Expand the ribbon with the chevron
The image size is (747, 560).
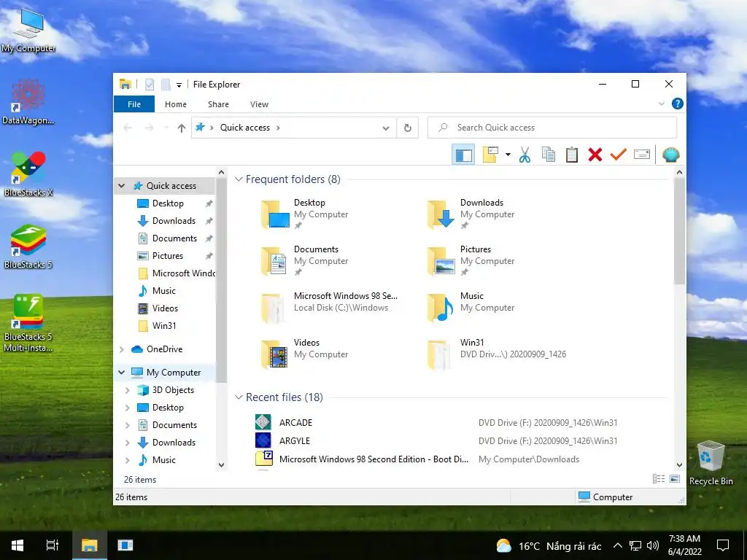pos(661,104)
